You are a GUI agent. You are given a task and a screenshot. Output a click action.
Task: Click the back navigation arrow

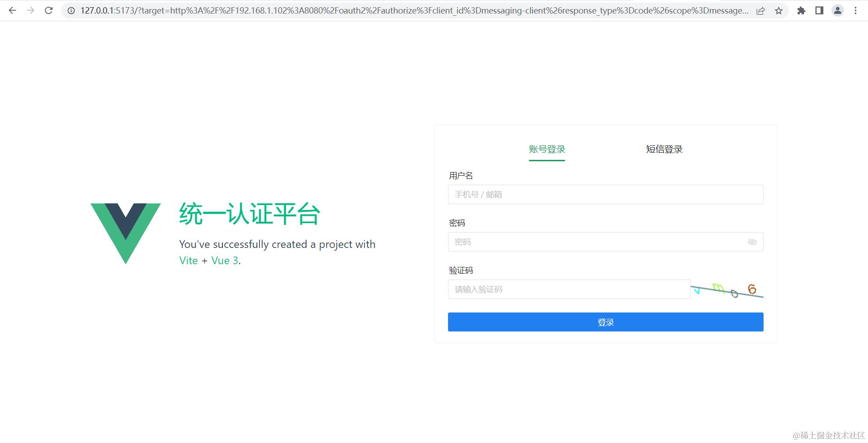coord(12,10)
